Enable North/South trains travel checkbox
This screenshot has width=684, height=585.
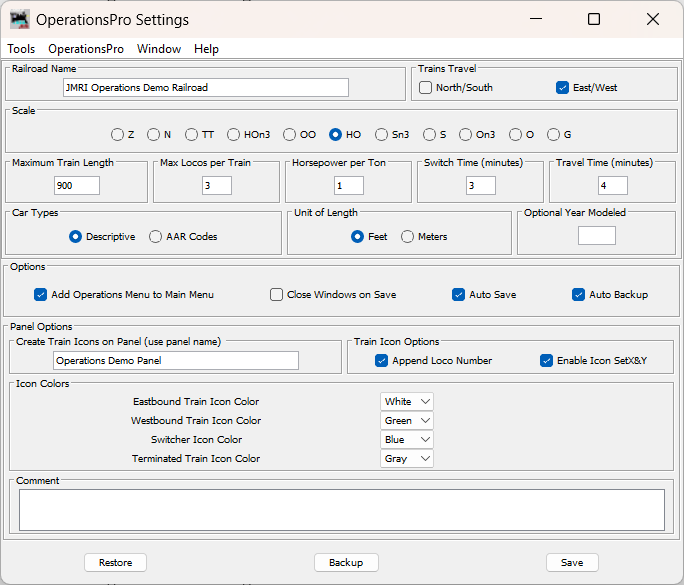click(425, 88)
